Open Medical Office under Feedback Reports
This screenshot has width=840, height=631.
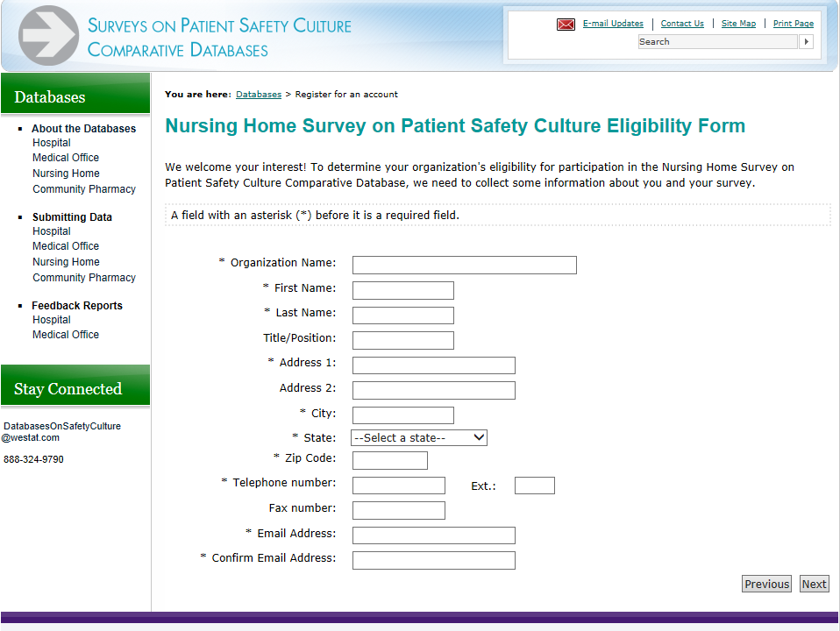pyautogui.click(x=66, y=335)
